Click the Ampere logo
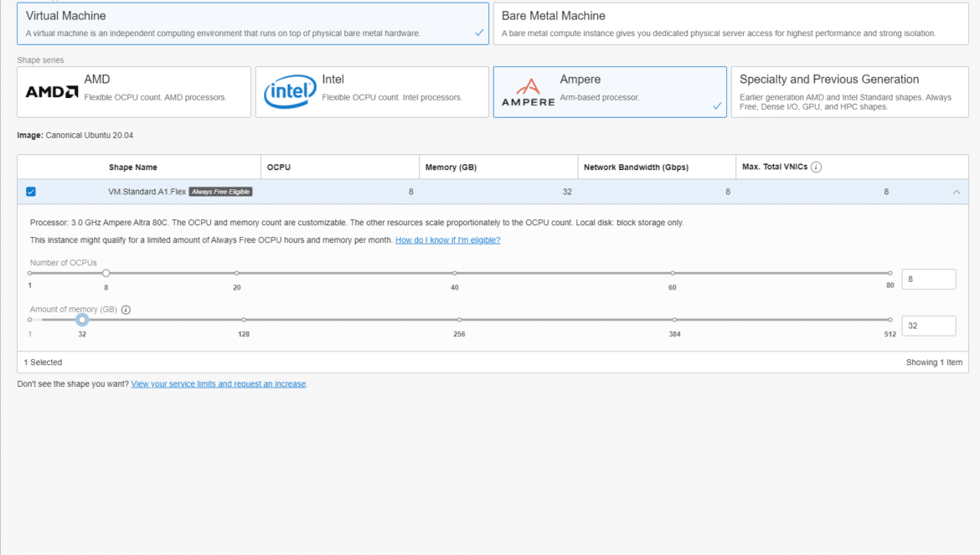The height and width of the screenshot is (555, 980). click(x=529, y=92)
